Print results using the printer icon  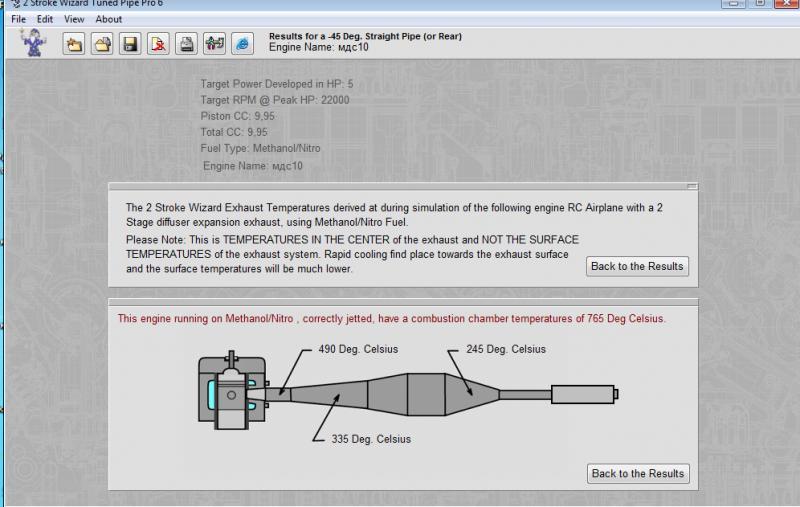[186, 43]
